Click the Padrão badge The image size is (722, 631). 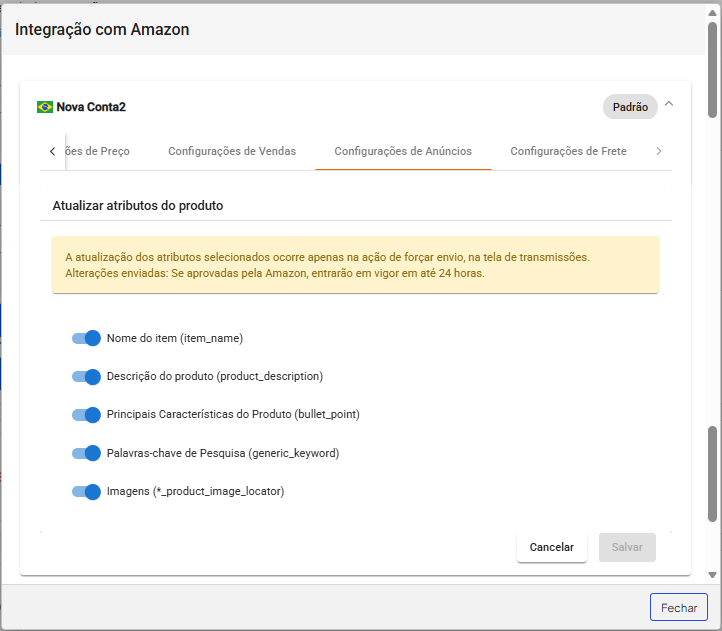point(630,107)
